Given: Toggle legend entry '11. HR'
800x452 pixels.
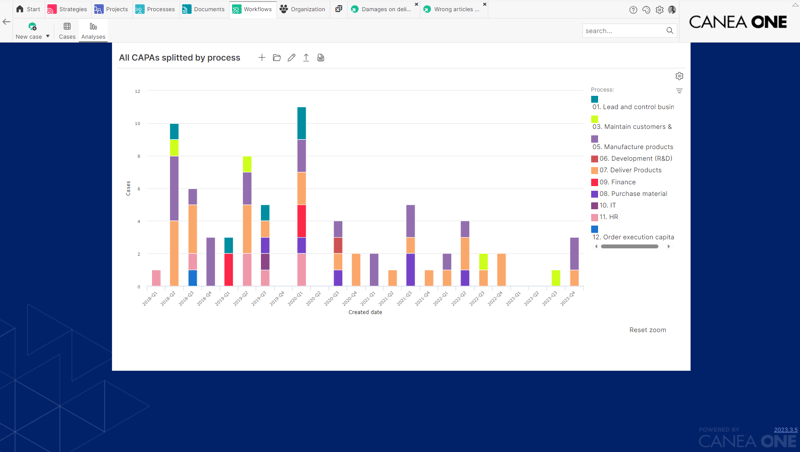Looking at the screenshot, I should (x=609, y=217).
